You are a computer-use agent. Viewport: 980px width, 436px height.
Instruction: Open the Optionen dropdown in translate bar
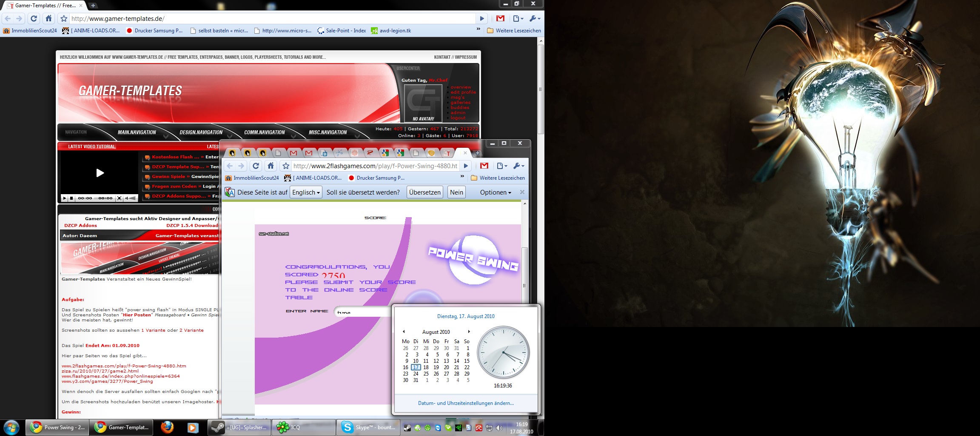(496, 192)
